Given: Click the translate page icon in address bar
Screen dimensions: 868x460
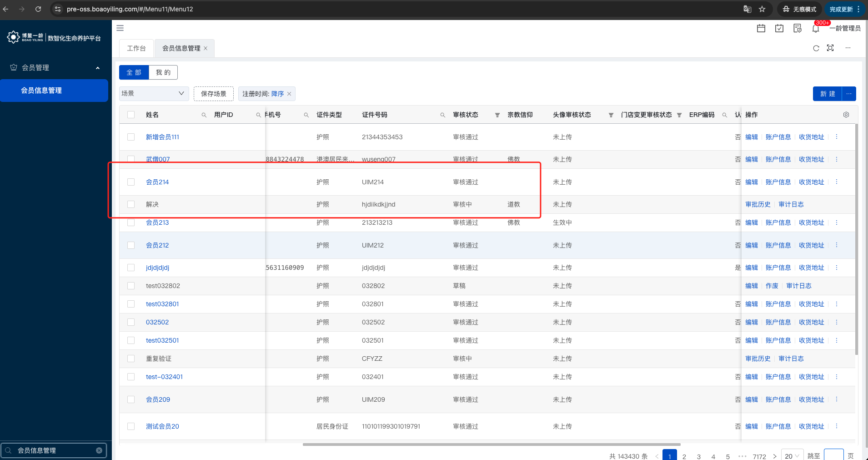Looking at the screenshot, I should pos(747,9).
